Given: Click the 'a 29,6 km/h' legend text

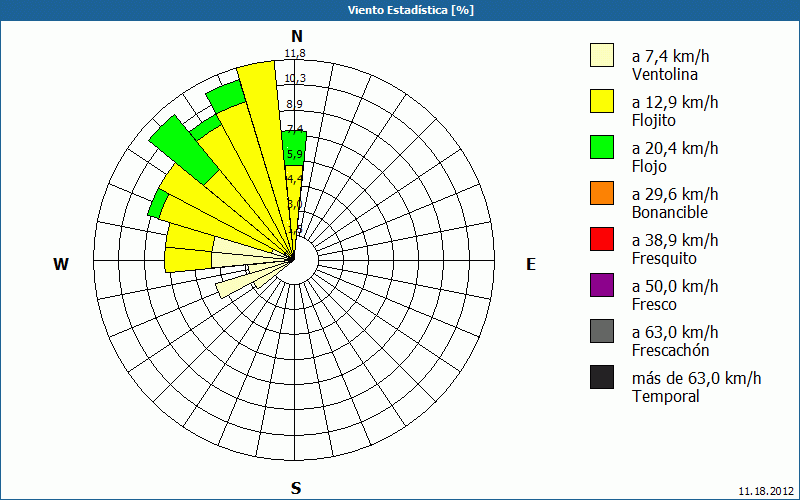Looking at the screenshot, I should [675, 194].
